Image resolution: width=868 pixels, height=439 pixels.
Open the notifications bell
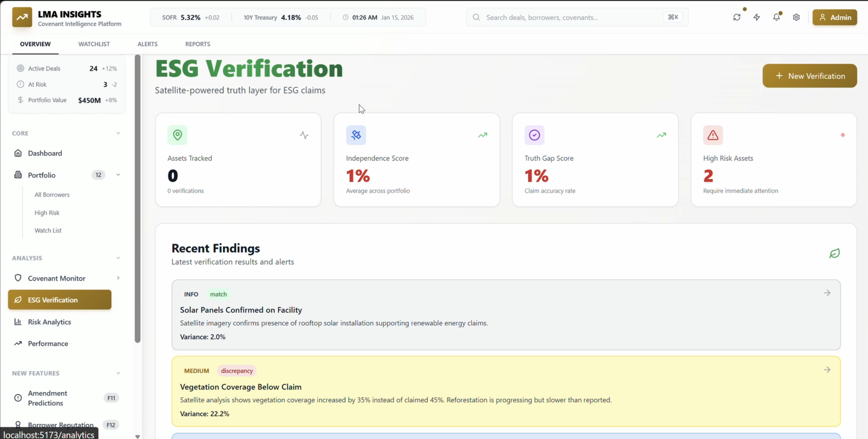(776, 17)
